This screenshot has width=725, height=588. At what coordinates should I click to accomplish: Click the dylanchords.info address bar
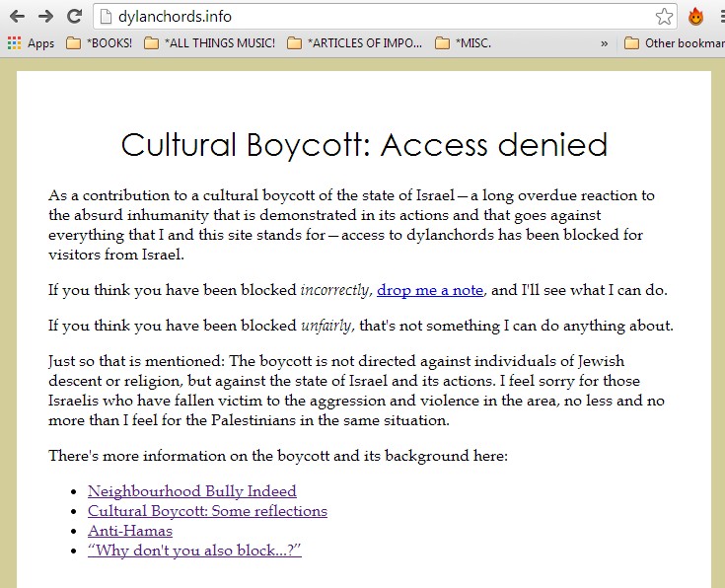pyautogui.click(x=385, y=17)
